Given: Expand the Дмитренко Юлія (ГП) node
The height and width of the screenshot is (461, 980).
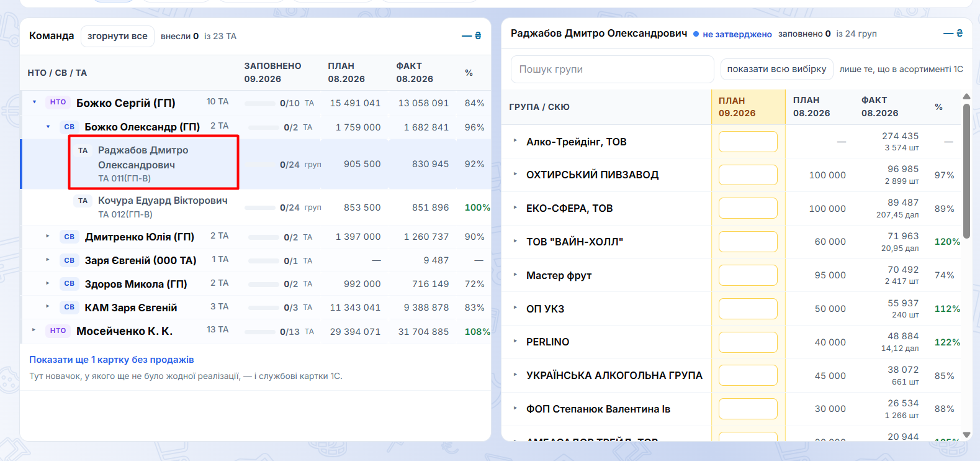Looking at the screenshot, I should tap(48, 236).
